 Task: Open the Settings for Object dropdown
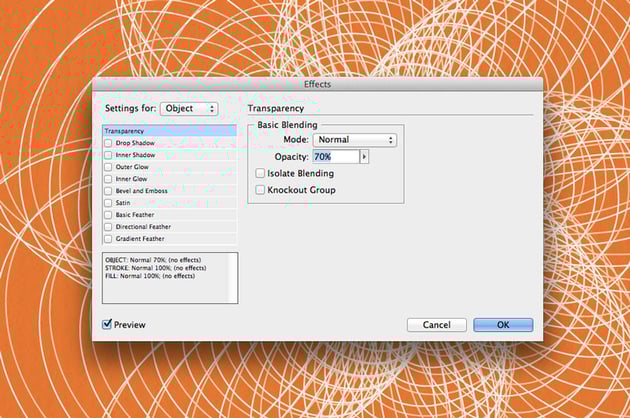[189, 109]
